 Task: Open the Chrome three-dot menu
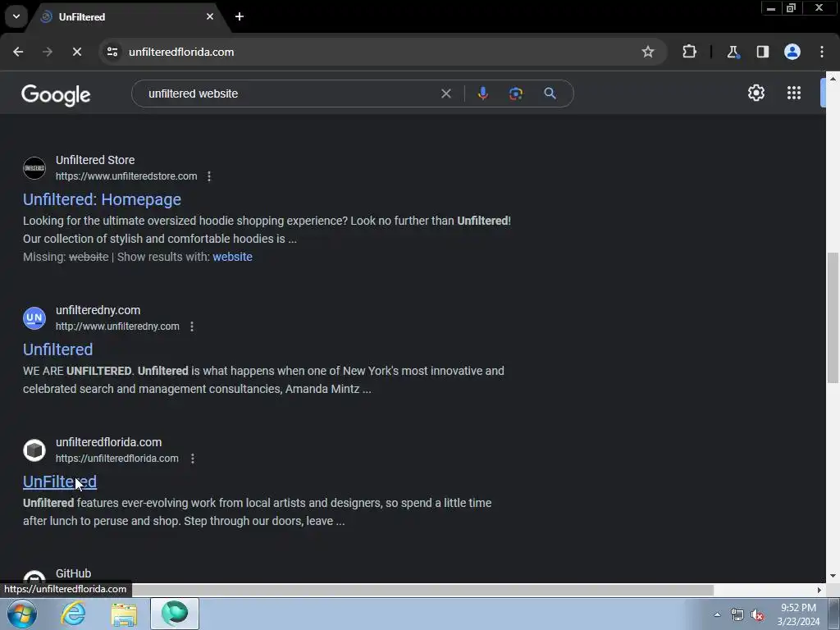(822, 52)
